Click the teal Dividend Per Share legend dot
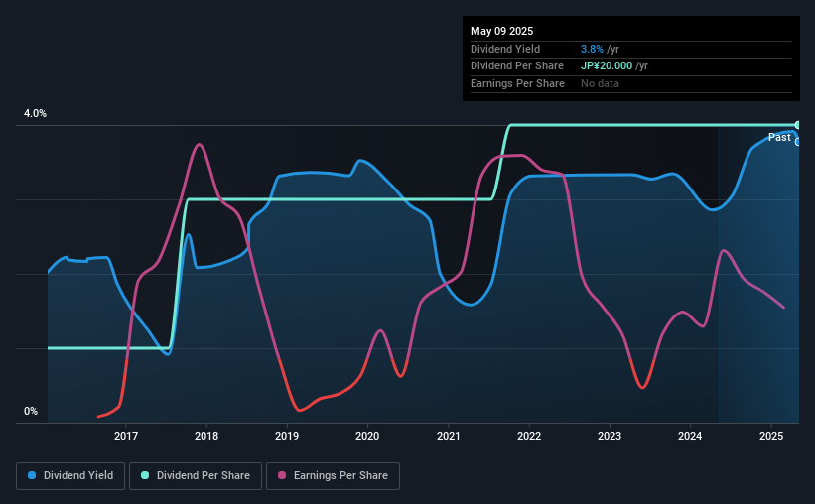This screenshot has height=504, width=815. point(145,475)
